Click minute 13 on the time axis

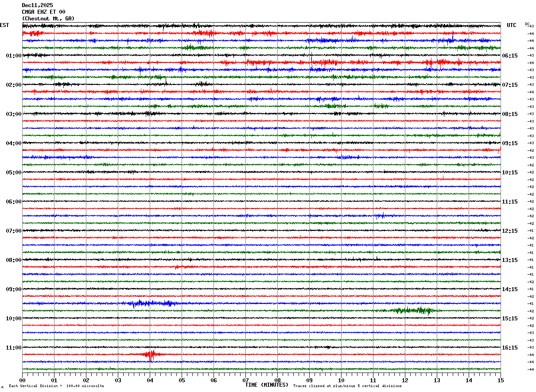(437, 380)
